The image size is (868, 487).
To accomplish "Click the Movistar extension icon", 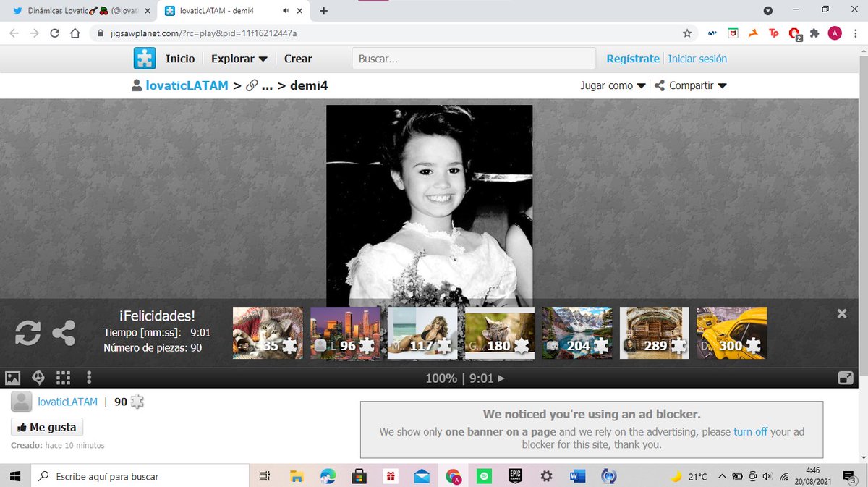I will coord(712,33).
